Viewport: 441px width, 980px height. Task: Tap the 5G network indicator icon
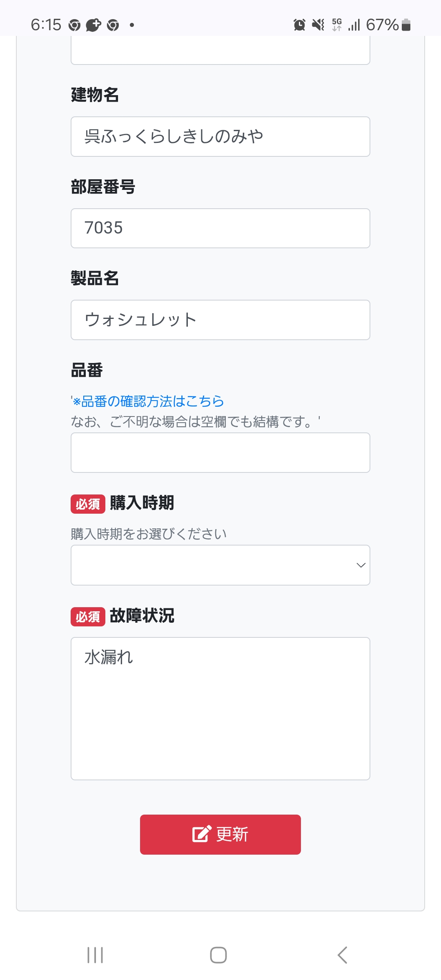(337, 25)
